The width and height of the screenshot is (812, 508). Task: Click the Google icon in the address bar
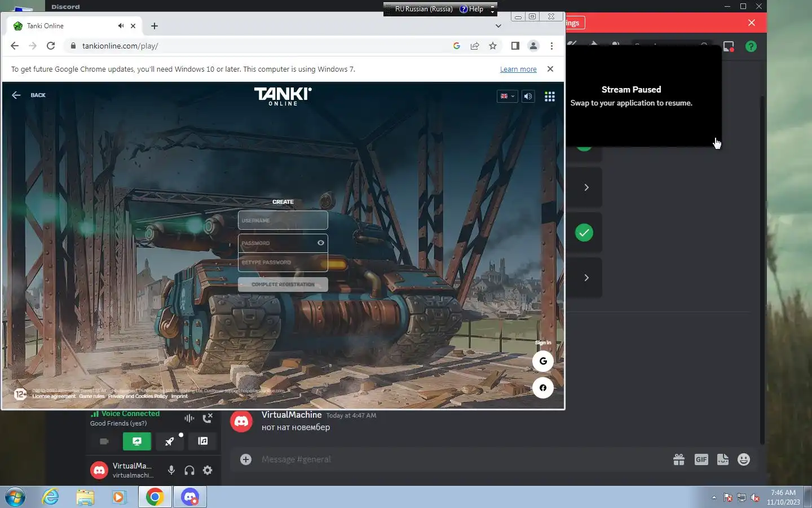[457, 46]
